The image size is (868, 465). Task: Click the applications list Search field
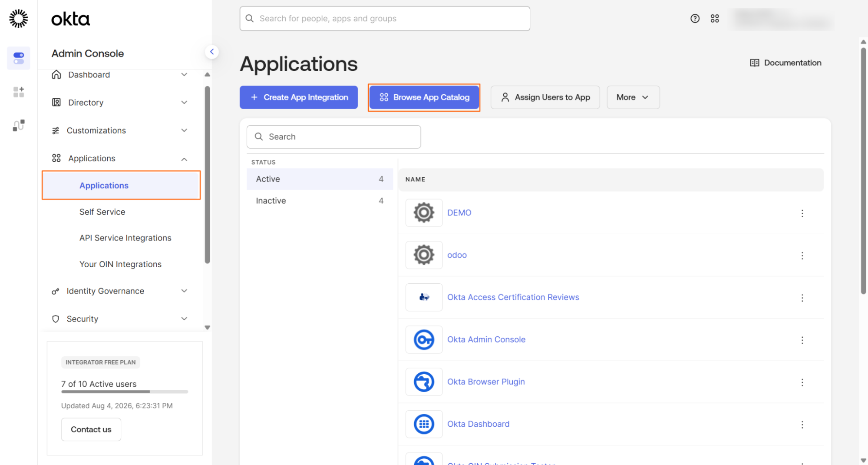(x=333, y=137)
